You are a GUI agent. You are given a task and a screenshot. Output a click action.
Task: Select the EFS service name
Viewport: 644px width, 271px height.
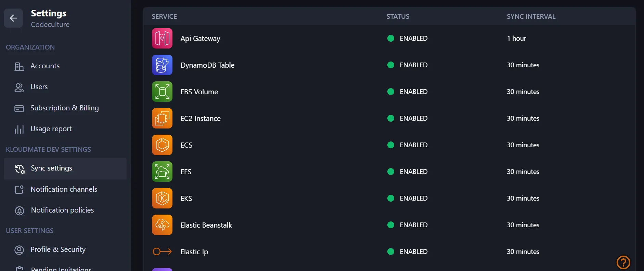point(186,172)
